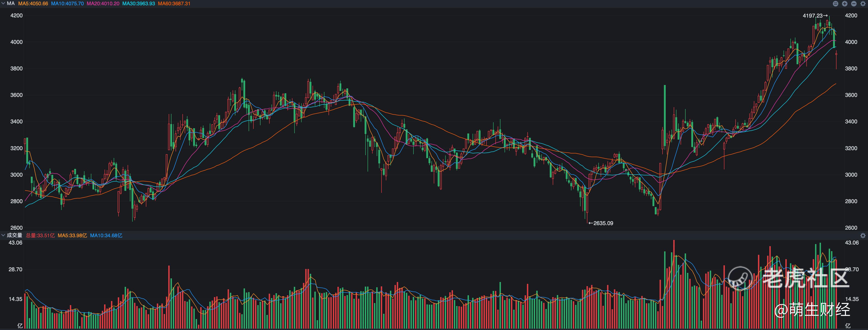Click the MA60:3687.31 legend label
868x330 pixels.
174,3
